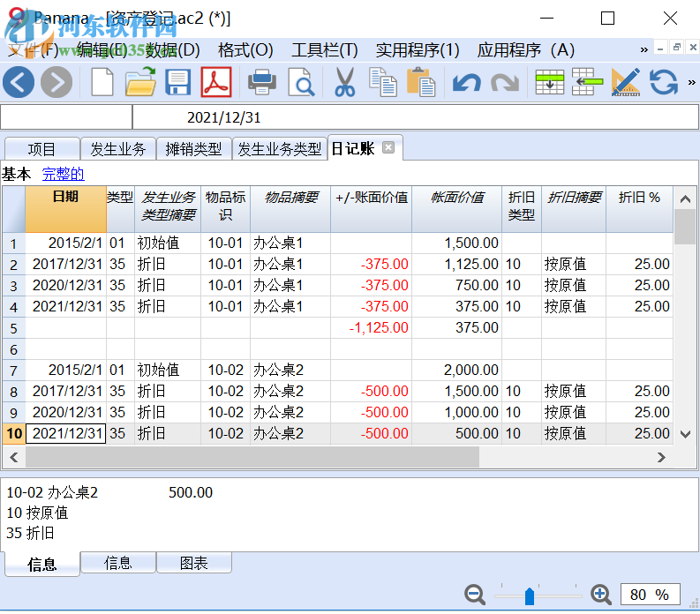This screenshot has height=614, width=700.
Task: Create a new file with blank page icon
Action: click(x=102, y=82)
